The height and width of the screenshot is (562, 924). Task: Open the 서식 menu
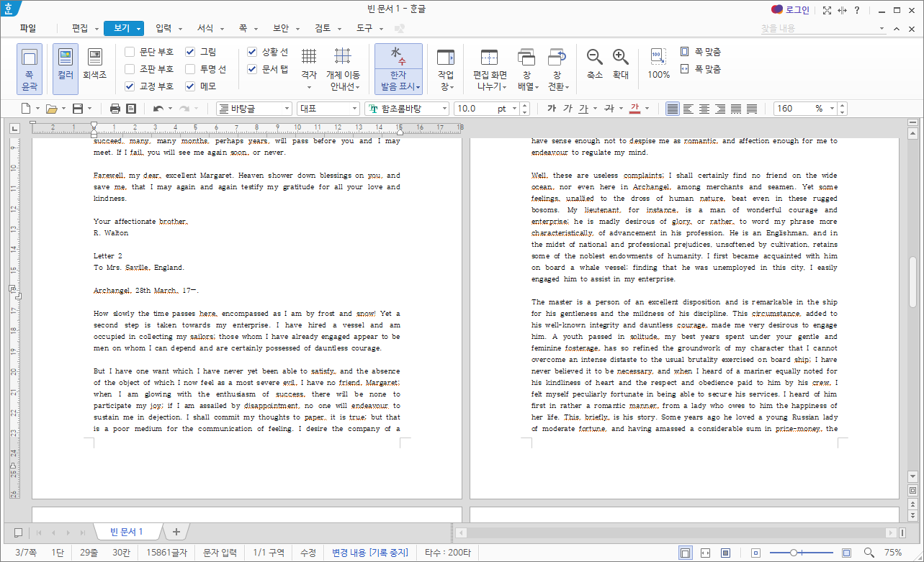point(205,28)
